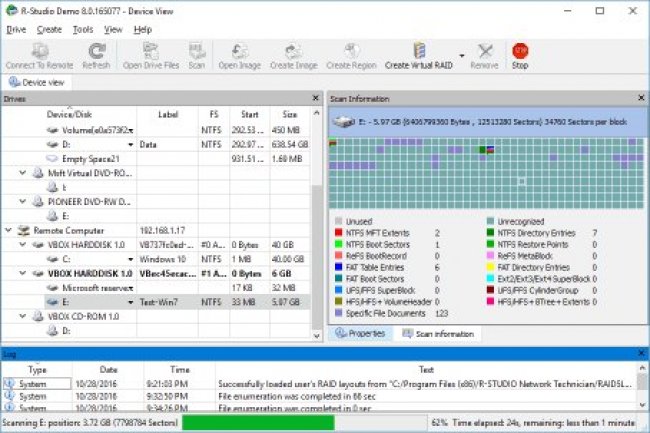The height and width of the screenshot is (433, 650).
Task: Click the red NTFS MFT Extents swatch
Action: (x=339, y=232)
